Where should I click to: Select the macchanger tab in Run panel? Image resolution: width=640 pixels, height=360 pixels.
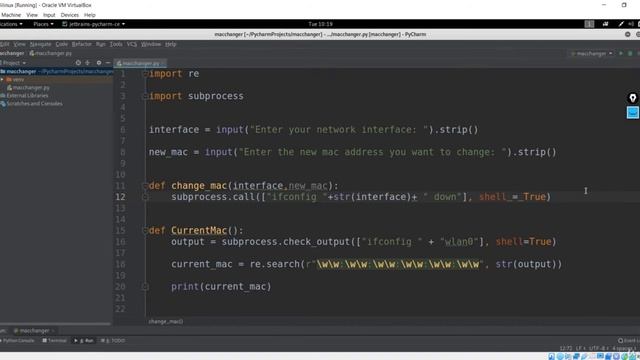pos(34,331)
